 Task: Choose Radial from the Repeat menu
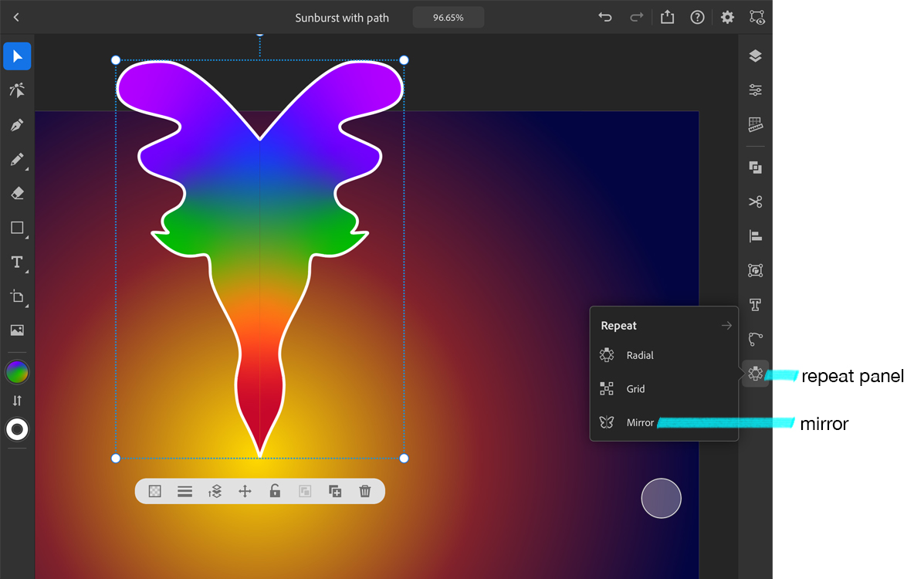[x=638, y=355]
